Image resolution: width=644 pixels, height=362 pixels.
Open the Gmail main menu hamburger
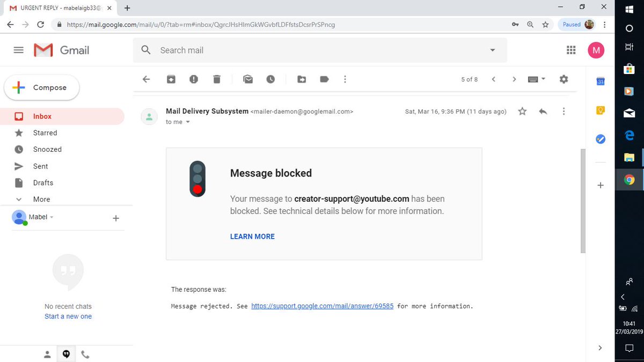18,50
